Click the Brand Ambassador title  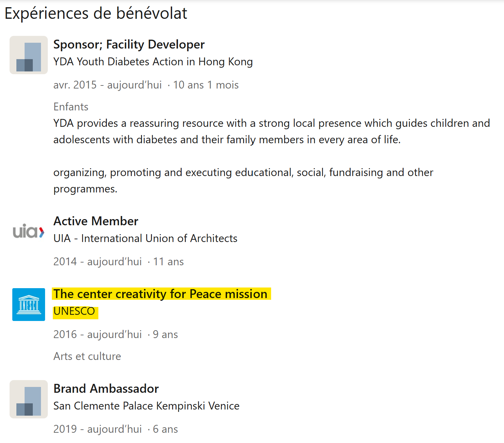106,389
